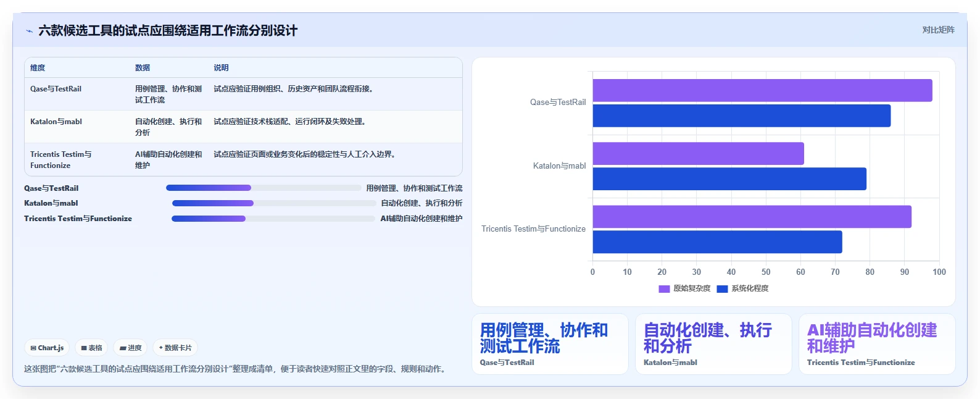Open the AI辅助自动化创建和维护 data card
Image resolution: width=980 pixels, height=399 pixels.
pyautogui.click(x=877, y=344)
